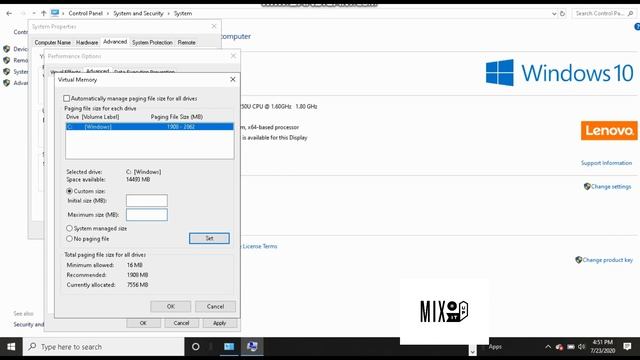The image size is (640, 360).
Task: Click the taskbar clock and date
Action: point(603,347)
